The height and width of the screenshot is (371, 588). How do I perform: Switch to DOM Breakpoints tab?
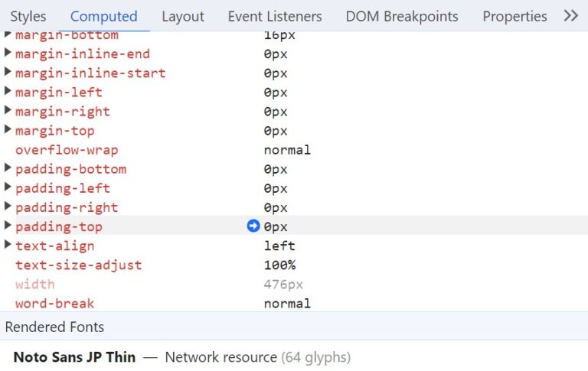402,16
